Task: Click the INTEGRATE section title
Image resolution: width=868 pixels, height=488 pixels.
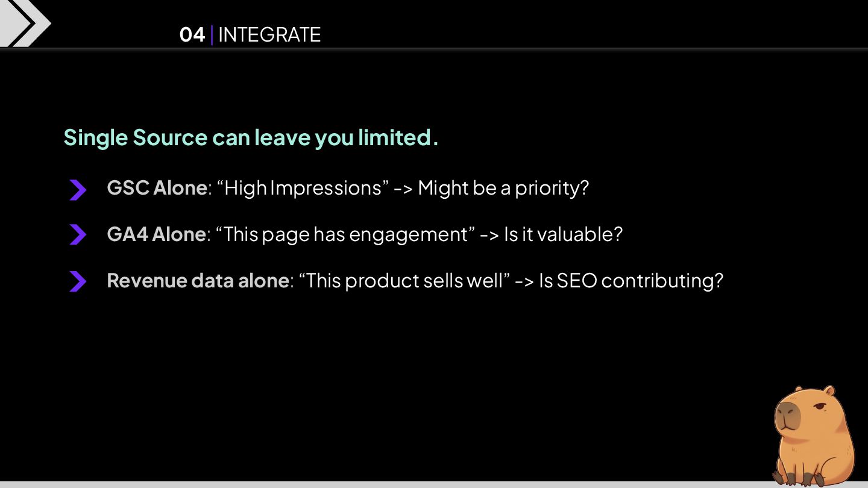Action: point(269,35)
